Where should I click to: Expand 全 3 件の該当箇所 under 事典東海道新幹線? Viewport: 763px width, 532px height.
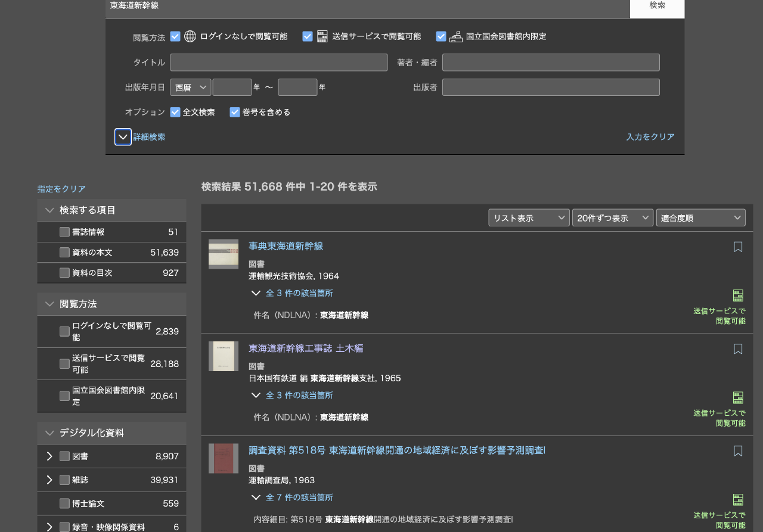(x=292, y=293)
